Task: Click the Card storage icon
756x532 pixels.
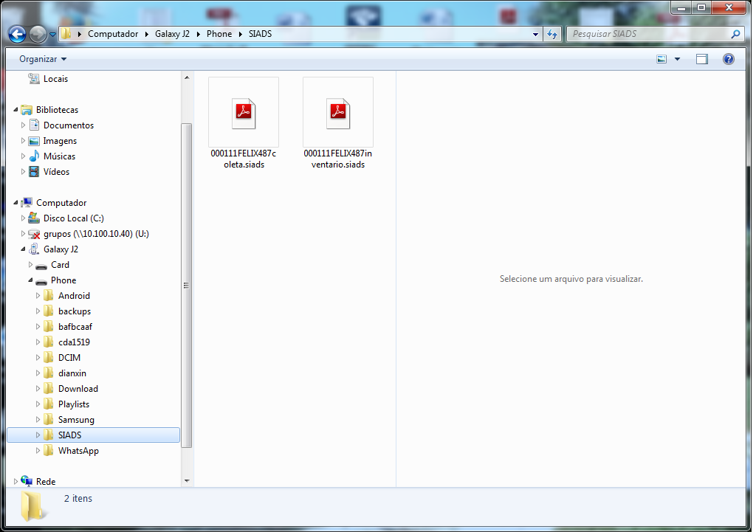Action: click(x=42, y=266)
